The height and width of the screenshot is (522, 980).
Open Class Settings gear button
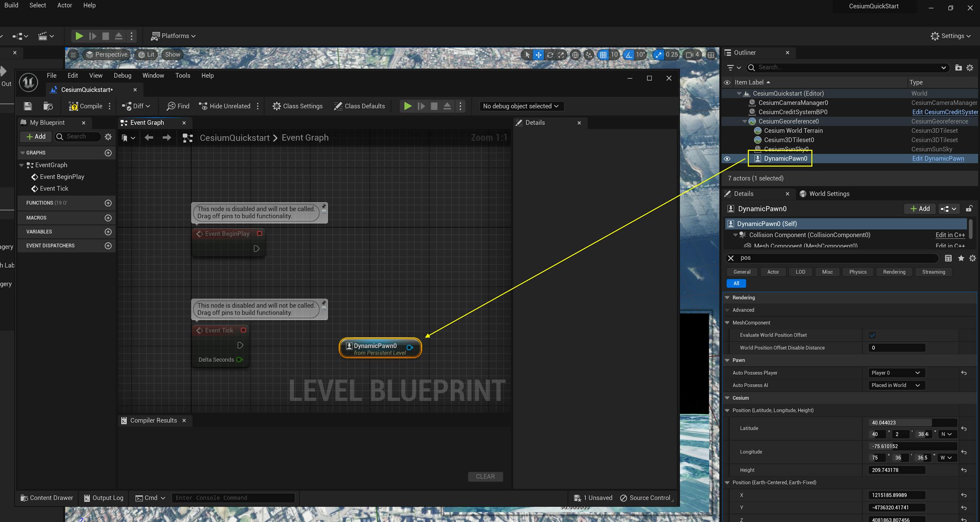(298, 106)
